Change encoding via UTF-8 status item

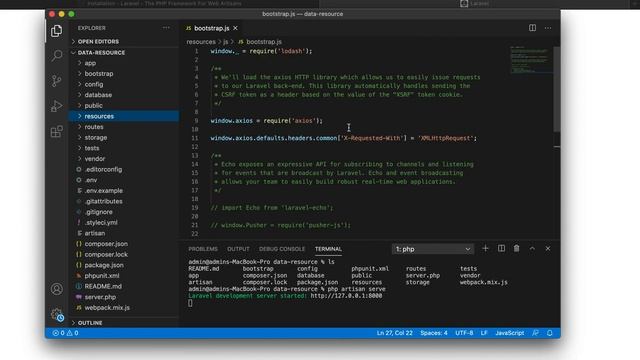coord(464,333)
